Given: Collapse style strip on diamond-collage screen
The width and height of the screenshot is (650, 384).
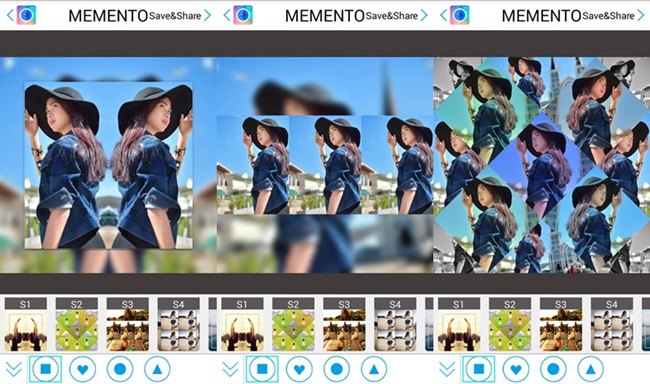Looking at the screenshot, I should 447,369.
